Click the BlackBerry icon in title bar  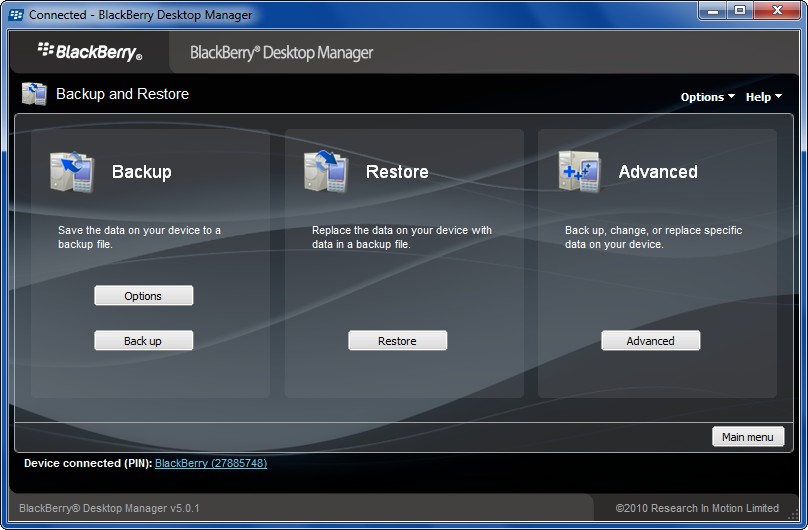[16, 14]
